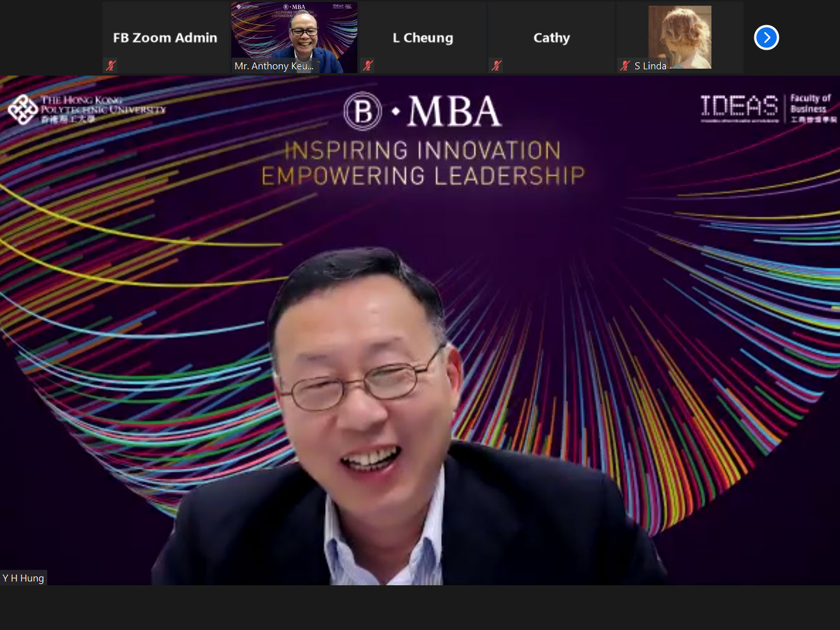Select Mr. Anthony's video thumbnail
Image resolution: width=840 pixels, height=630 pixels.
tap(294, 33)
